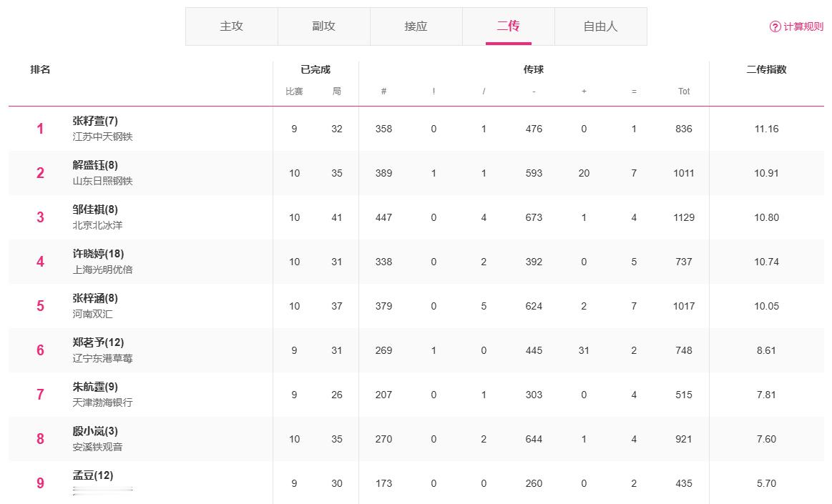Switch to the 副攻 tab
This screenshot has height=504, width=832.
coord(323,26)
